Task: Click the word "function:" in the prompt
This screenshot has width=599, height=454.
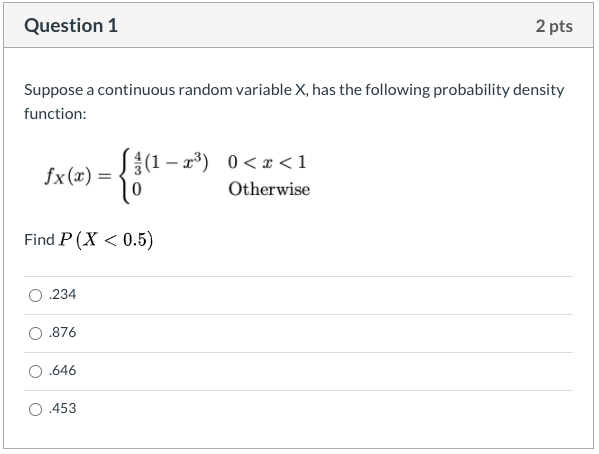Action: click(55, 114)
